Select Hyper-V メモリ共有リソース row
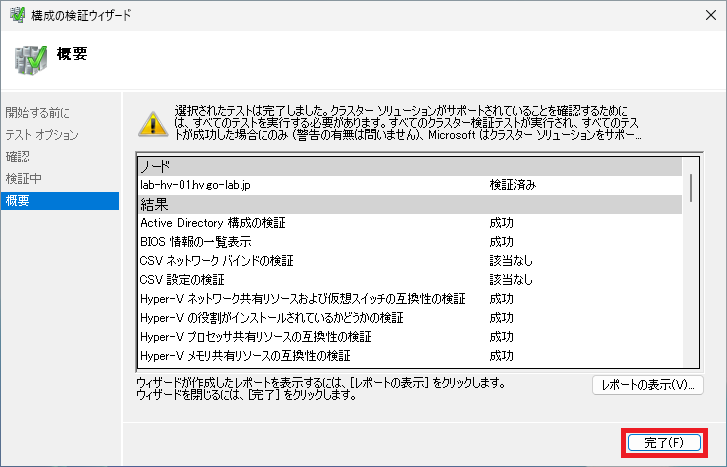 click(x=410, y=356)
